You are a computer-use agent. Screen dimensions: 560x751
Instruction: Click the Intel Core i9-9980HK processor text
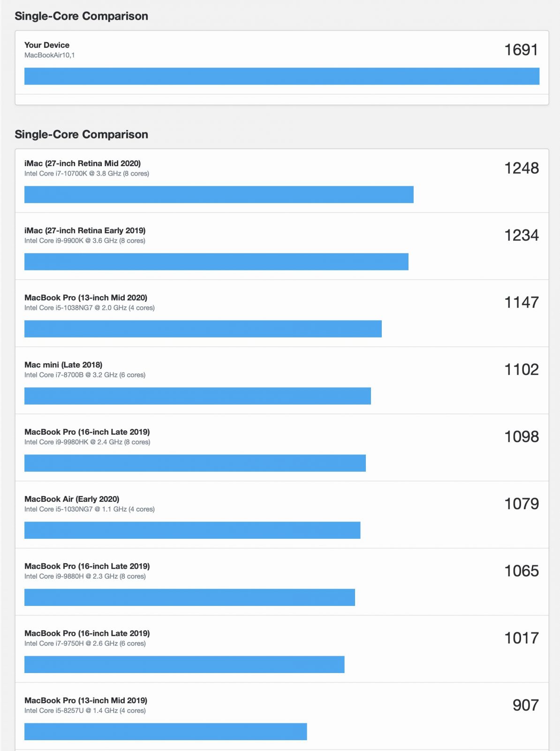click(87, 442)
